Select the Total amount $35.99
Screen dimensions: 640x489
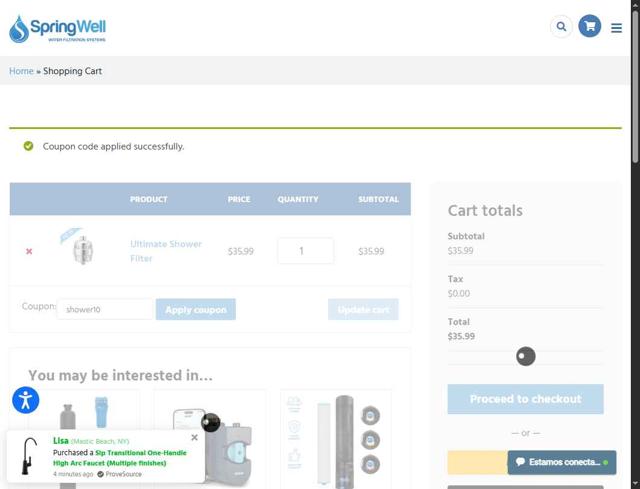(x=461, y=336)
